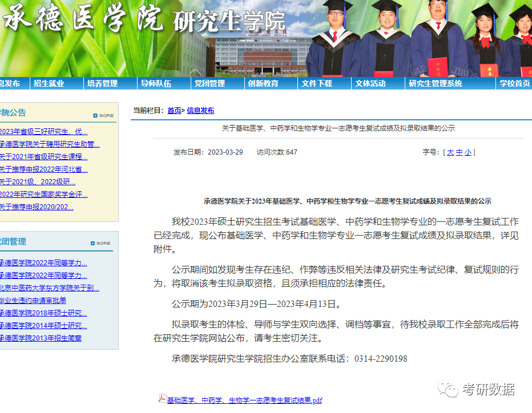Click MORE icon in 团管理 panel
Screen dimensions: 532x413
(x=101, y=243)
